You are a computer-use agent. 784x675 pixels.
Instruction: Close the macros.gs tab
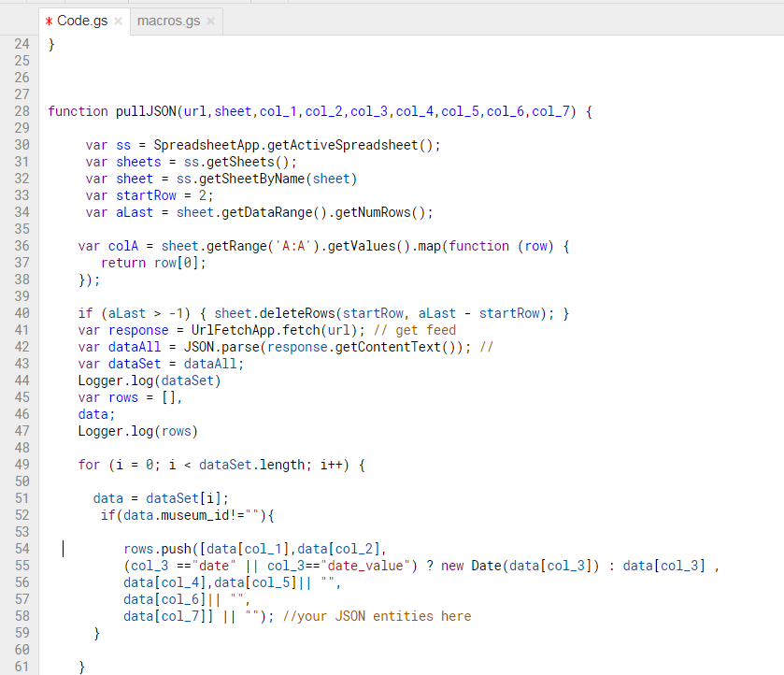tap(210, 21)
